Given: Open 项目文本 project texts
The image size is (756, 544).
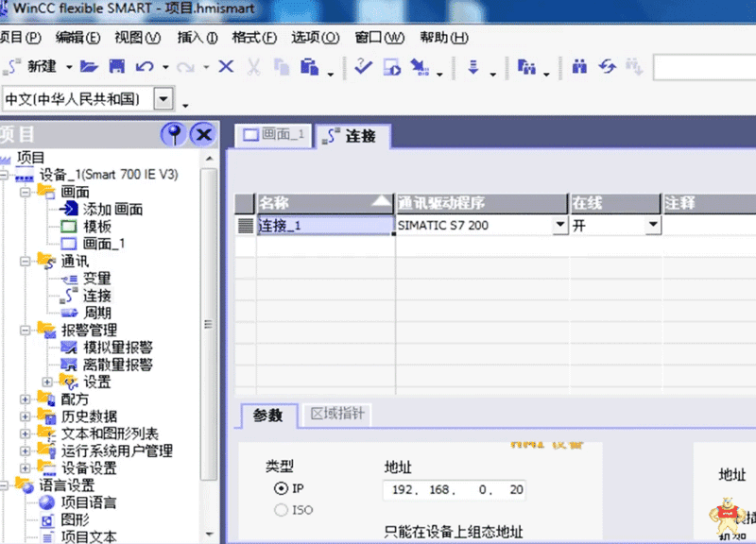Looking at the screenshot, I should [x=89, y=536].
